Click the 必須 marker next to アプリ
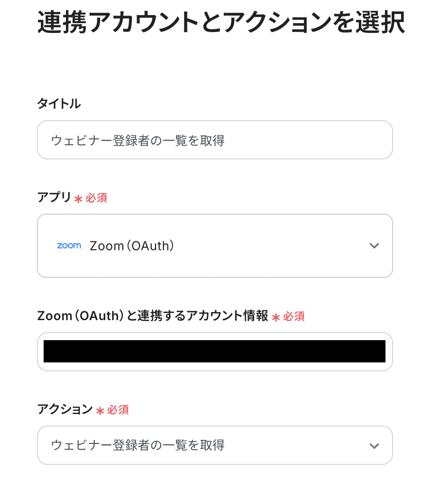The width and height of the screenshot is (442, 504). 97,198
